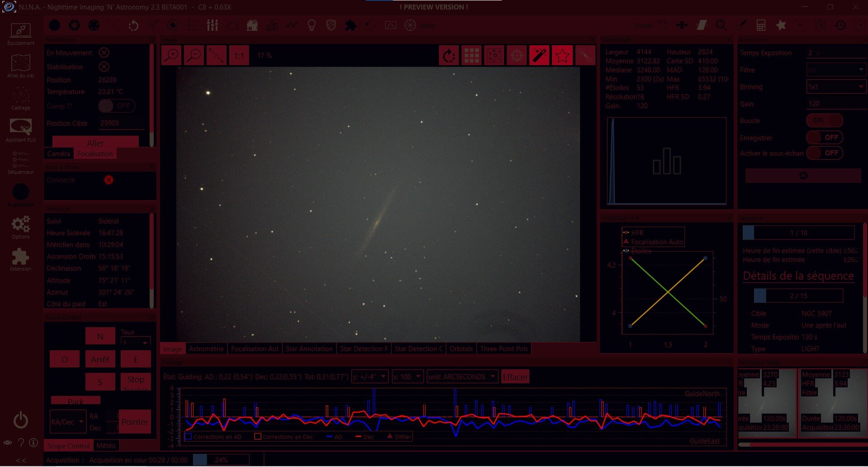The height and width of the screenshot is (467, 868).
Task: Enable the Enregistrer save switch
Action: (x=825, y=138)
